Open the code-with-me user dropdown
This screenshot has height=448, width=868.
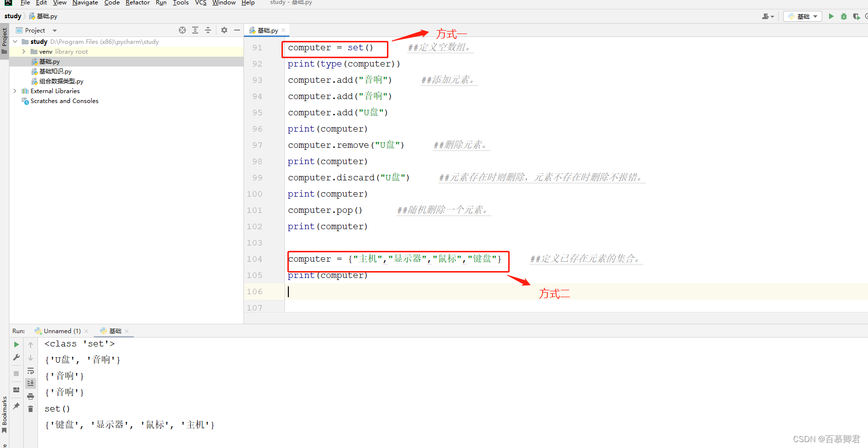[x=768, y=16]
